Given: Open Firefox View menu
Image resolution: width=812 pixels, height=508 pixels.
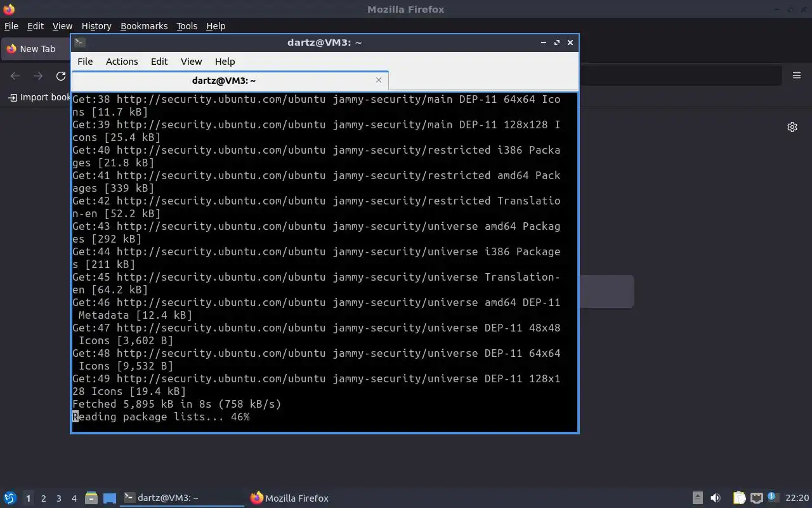Looking at the screenshot, I should (62, 26).
